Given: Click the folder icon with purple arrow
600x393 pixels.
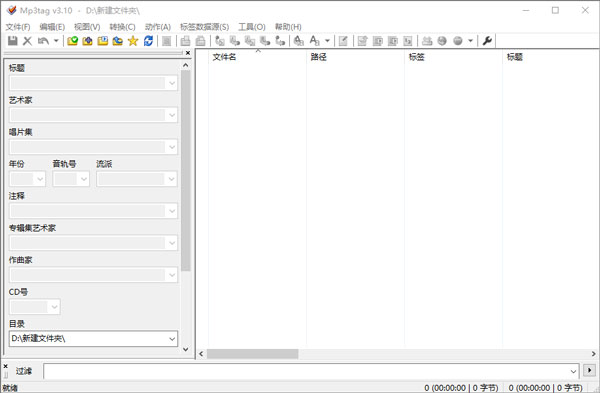Looking at the screenshot, I should coord(87,41).
